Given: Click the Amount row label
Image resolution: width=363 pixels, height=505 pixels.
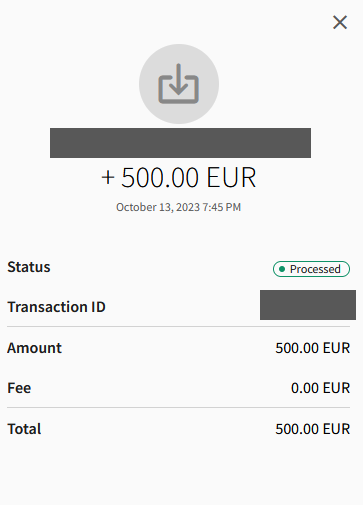Looking at the screenshot, I should coord(35,348).
